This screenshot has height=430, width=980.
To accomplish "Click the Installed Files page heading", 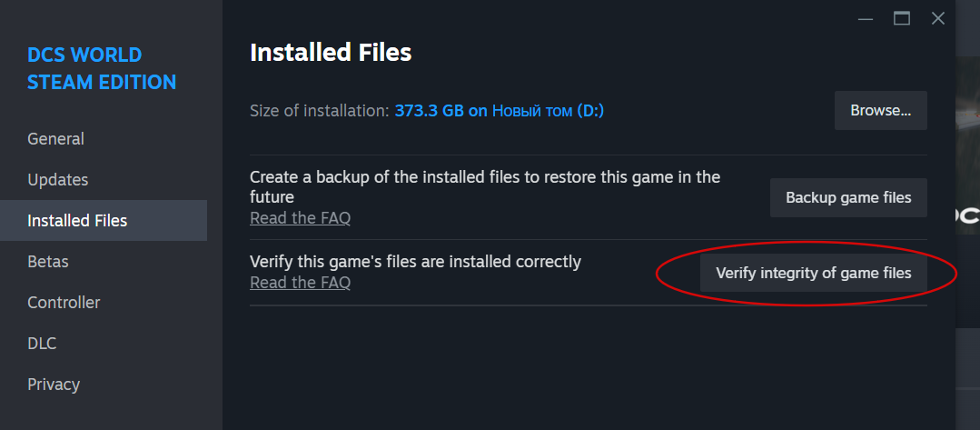I will pyautogui.click(x=331, y=53).
